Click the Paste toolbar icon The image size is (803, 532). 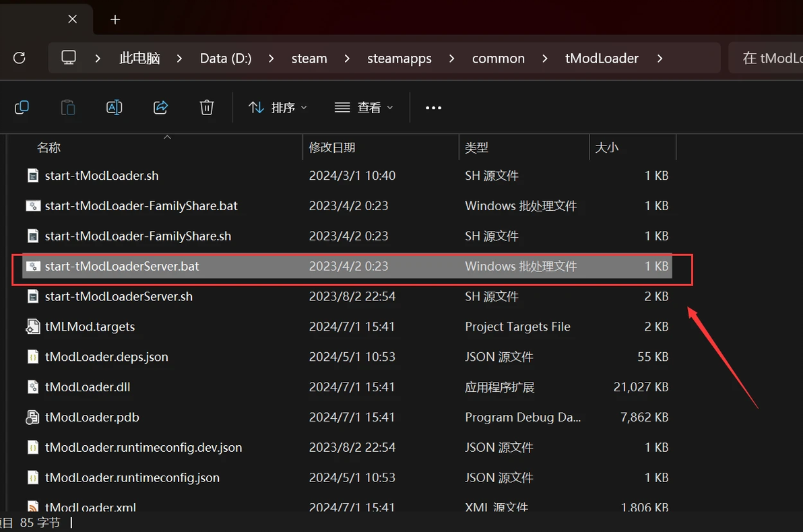[x=67, y=108]
